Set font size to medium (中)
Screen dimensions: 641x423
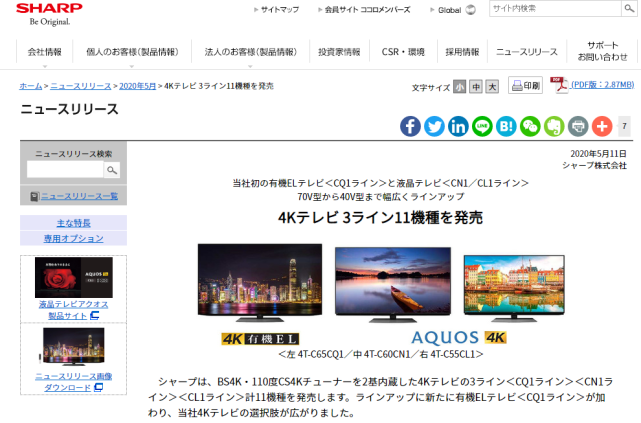click(476, 87)
